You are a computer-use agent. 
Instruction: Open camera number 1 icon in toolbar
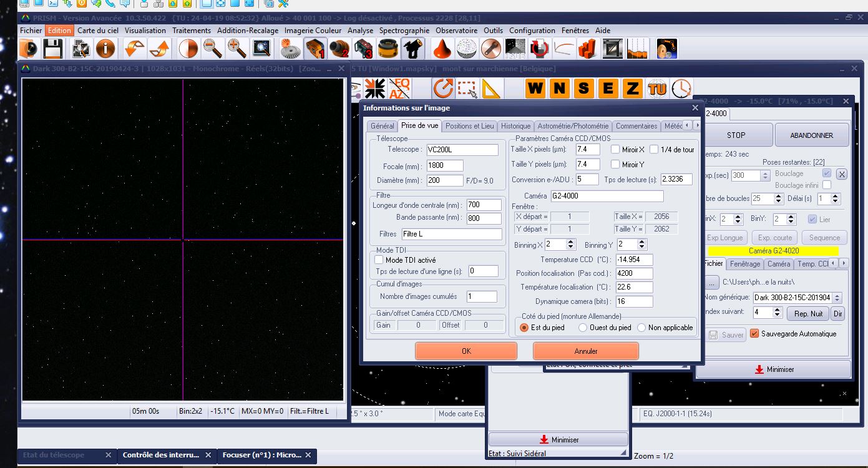(x=315, y=49)
